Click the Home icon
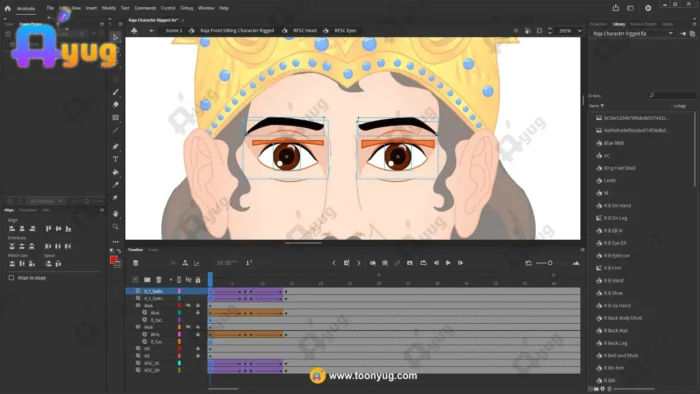This screenshot has height=394, width=700. 8,8
